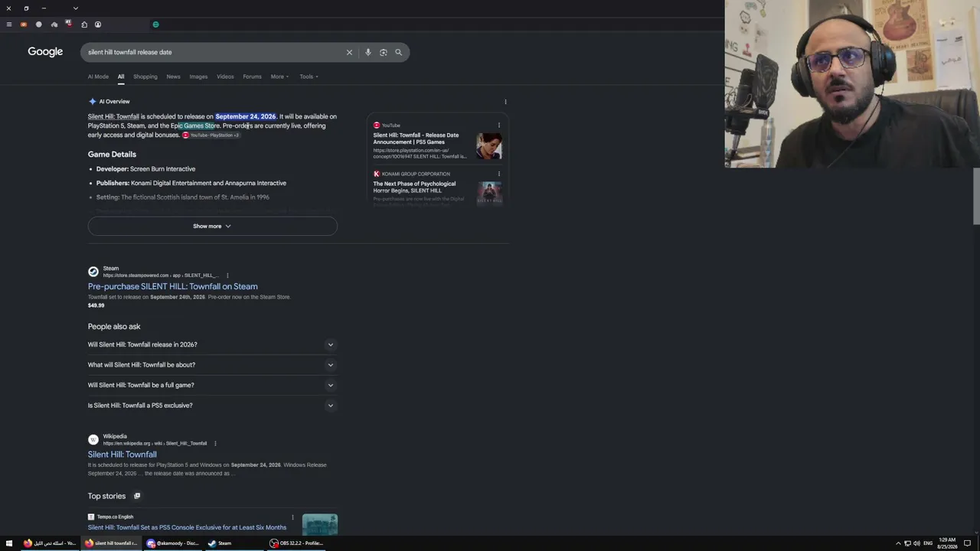Expand 'Will Silent Hill: Townfall release in 2026?'
The image size is (980, 551).
(212, 344)
